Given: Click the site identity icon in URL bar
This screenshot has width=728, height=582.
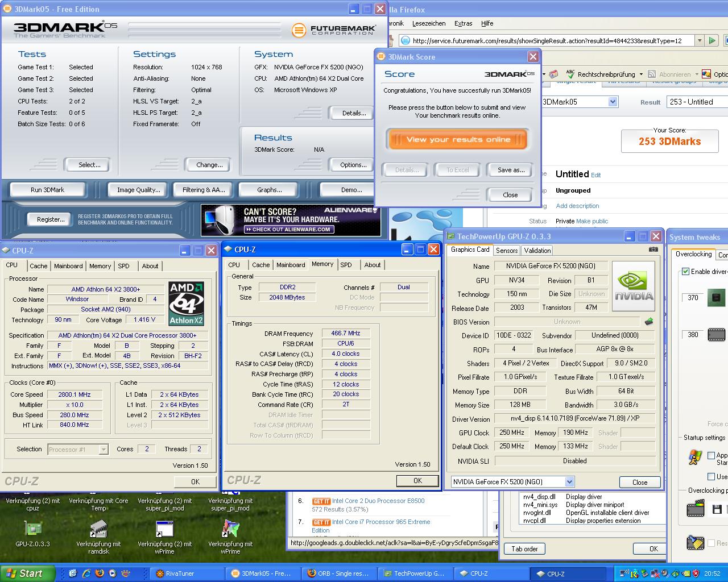Looking at the screenshot, I should [405, 40].
